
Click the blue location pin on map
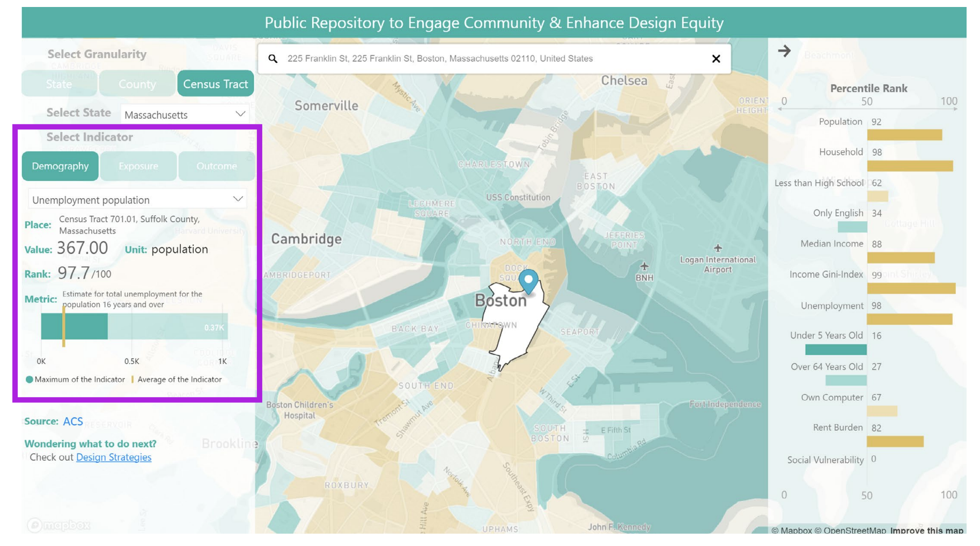click(528, 280)
